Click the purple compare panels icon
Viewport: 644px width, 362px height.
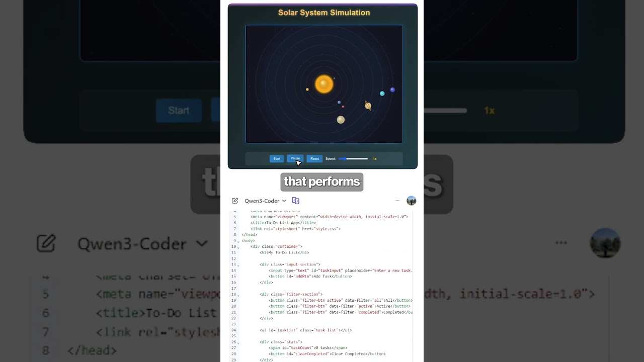point(296,201)
